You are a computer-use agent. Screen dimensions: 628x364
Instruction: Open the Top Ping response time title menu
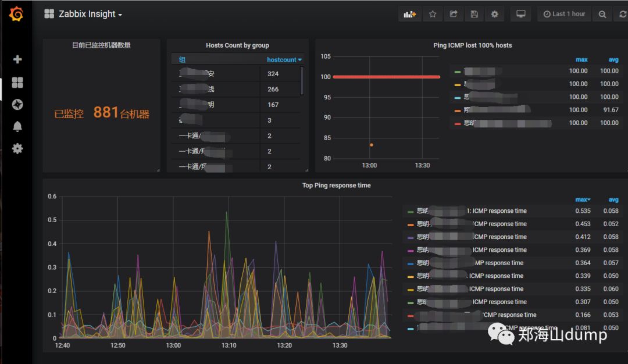(337, 185)
